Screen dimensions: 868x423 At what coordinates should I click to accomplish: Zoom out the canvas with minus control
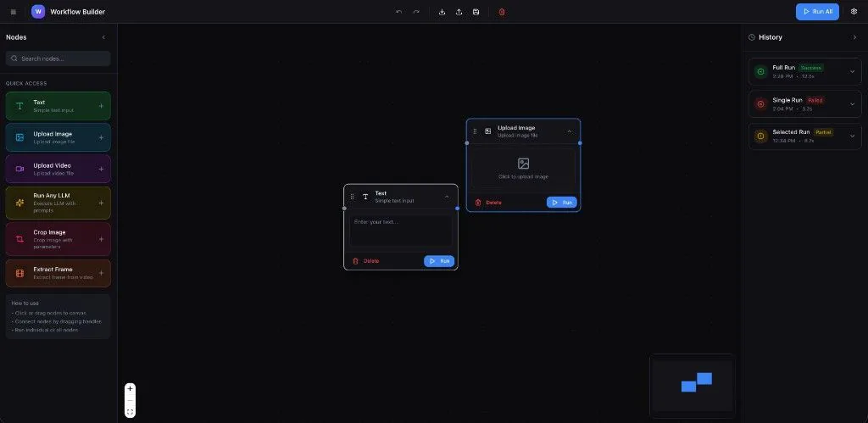pos(130,400)
